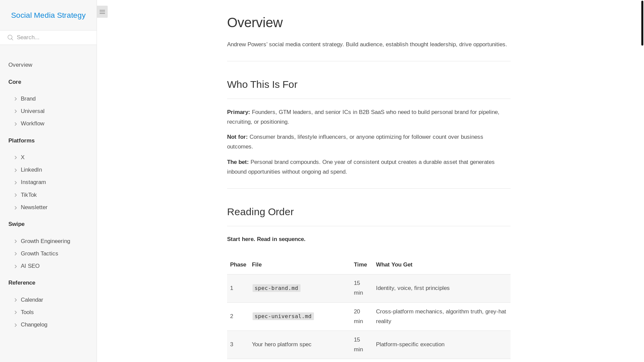
Task: Click the Newsletter chevron icon
Action: click(16, 207)
